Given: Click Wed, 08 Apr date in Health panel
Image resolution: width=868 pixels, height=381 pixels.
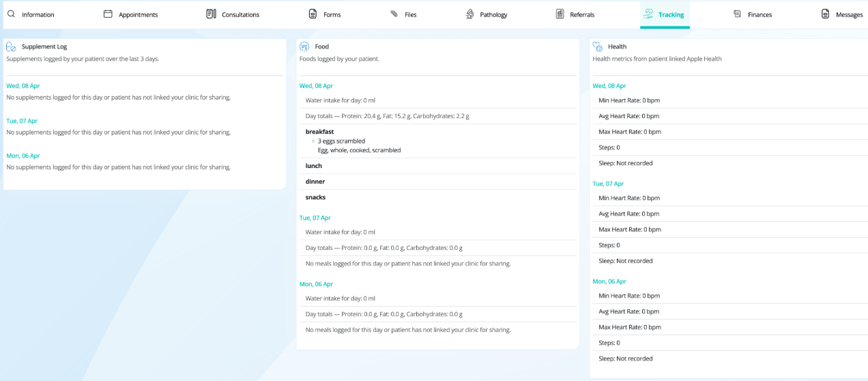Looking at the screenshot, I should [x=609, y=86].
